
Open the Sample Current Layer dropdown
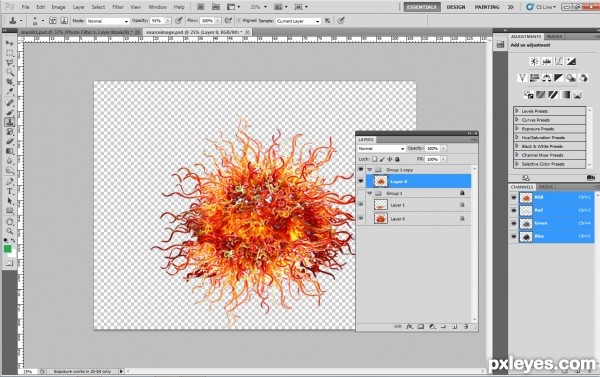pyautogui.click(x=298, y=21)
